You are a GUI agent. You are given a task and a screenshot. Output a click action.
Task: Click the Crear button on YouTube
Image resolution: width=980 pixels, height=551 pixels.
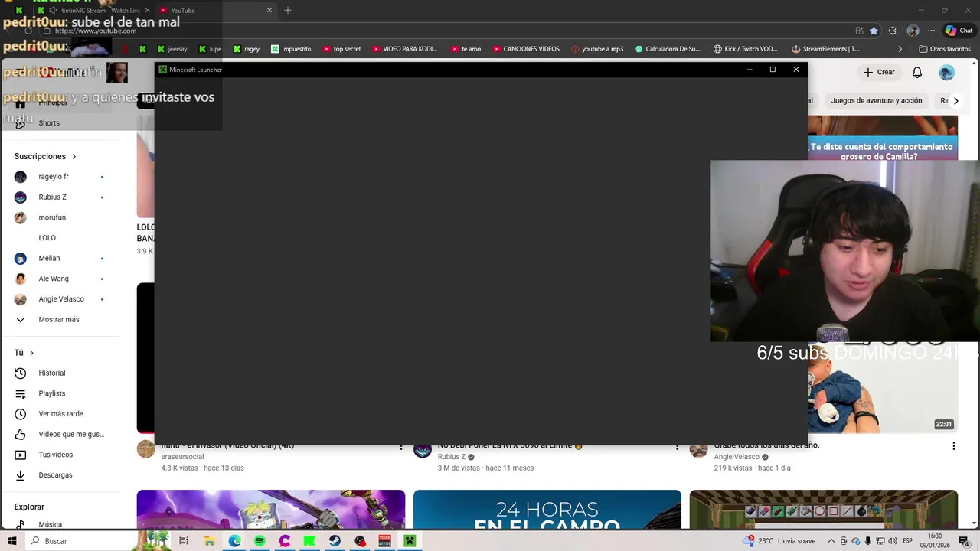pos(879,72)
